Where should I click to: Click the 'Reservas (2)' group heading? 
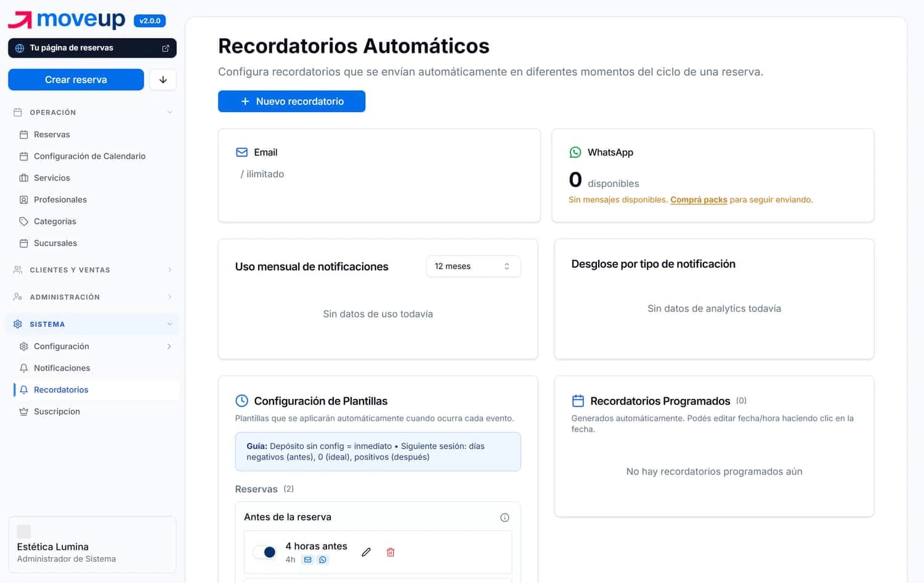[x=264, y=489]
